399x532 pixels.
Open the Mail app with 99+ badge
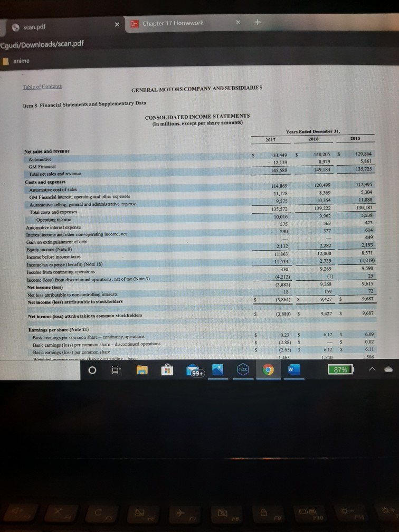pos(194,370)
